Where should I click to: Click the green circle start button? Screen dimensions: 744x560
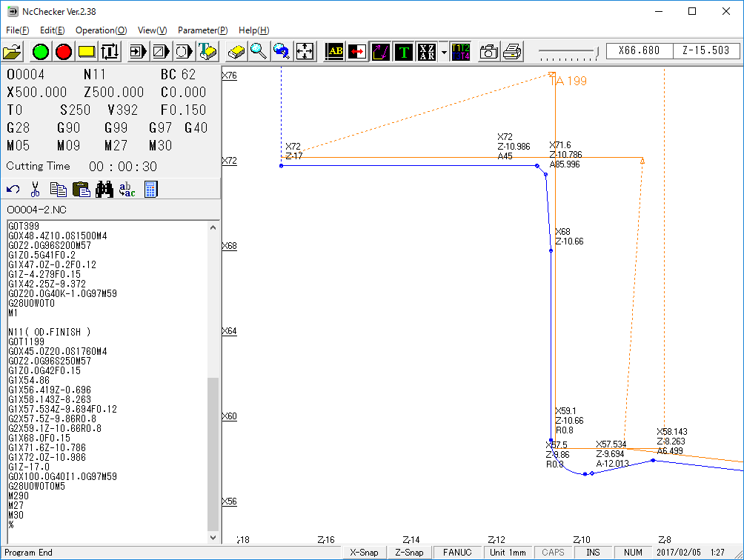tap(40, 51)
